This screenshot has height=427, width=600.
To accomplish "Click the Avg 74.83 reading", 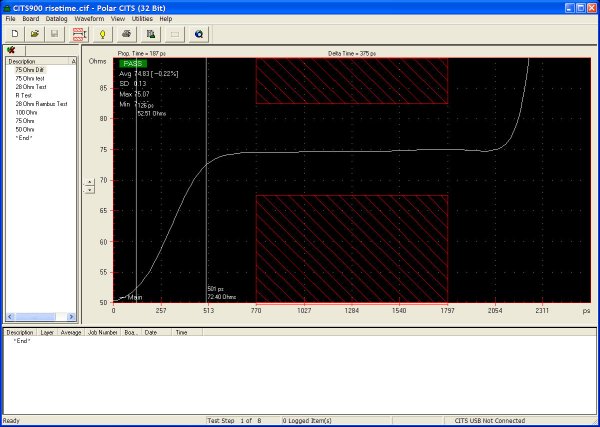I will coord(149,74).
